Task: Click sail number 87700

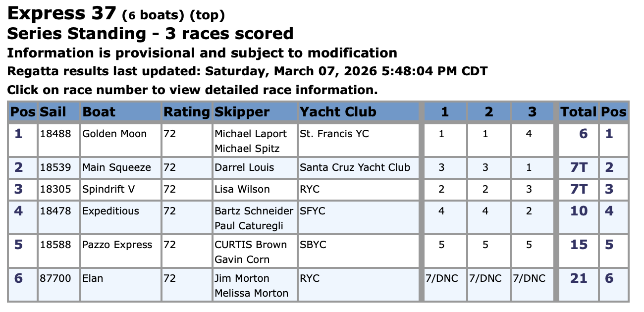Action: [55, 278]
